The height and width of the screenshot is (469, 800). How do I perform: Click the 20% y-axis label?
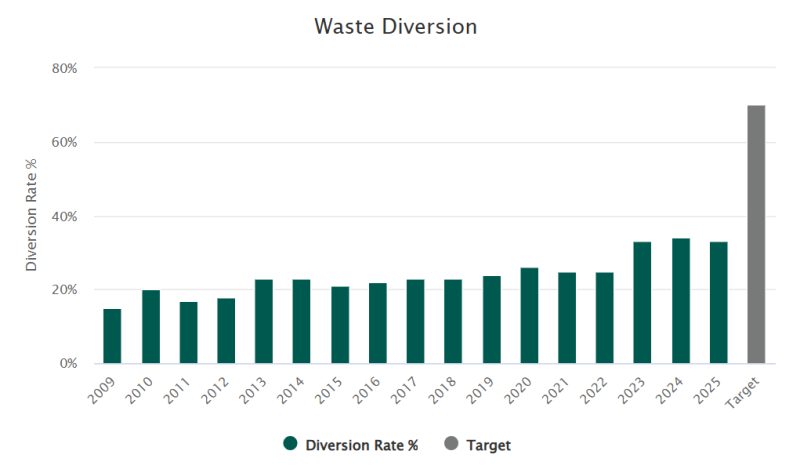coord(64,290)
